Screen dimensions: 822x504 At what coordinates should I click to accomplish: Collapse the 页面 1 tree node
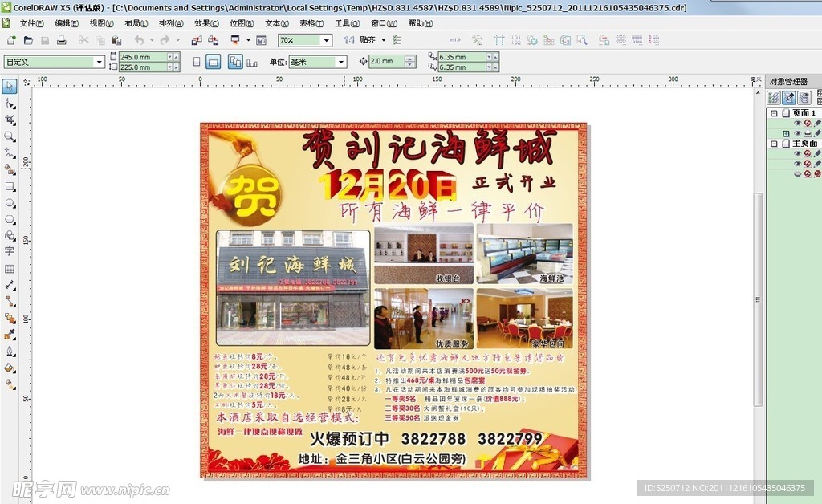pos(774,113)
